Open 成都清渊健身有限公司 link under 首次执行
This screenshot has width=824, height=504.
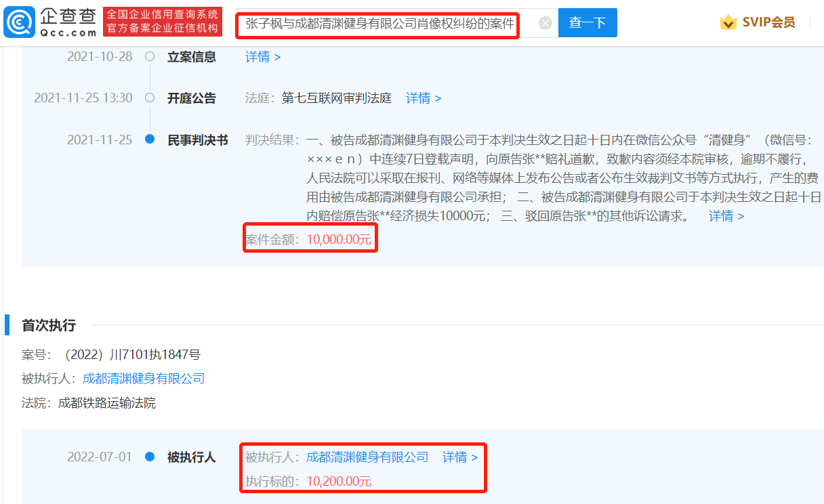[144, 379]
